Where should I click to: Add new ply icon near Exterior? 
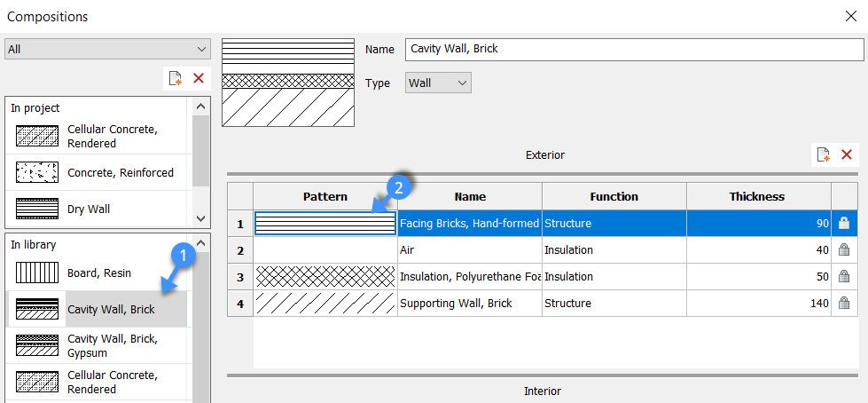pos(824,154)
